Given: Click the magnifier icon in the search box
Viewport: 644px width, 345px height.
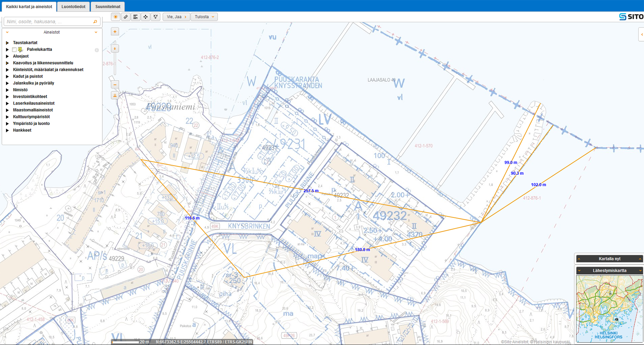Looking at the screenshot, I should (95, 22).
